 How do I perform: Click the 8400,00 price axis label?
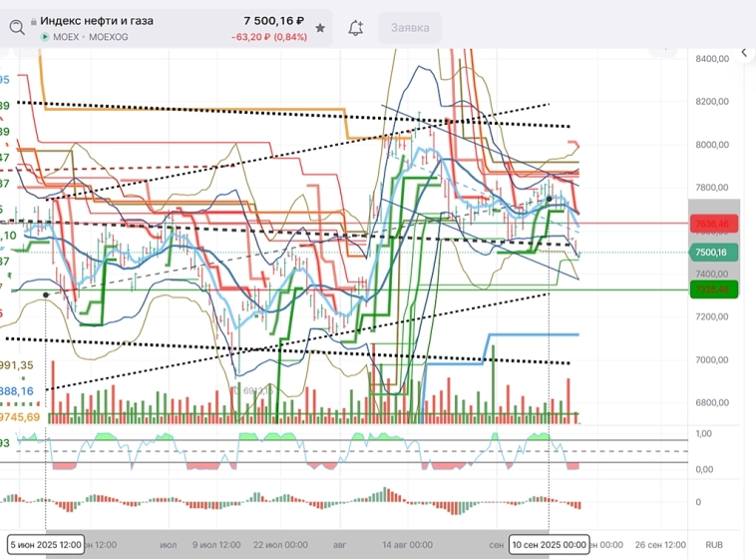[712, 59]
